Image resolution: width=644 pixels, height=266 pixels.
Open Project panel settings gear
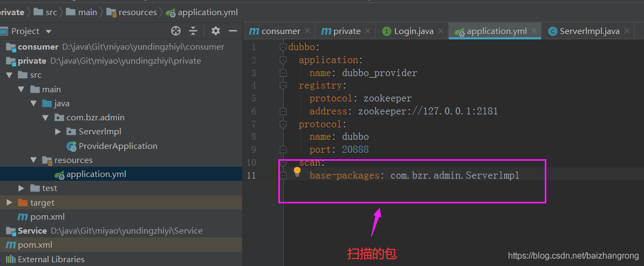pyautogui.click(x=216, y=31)
